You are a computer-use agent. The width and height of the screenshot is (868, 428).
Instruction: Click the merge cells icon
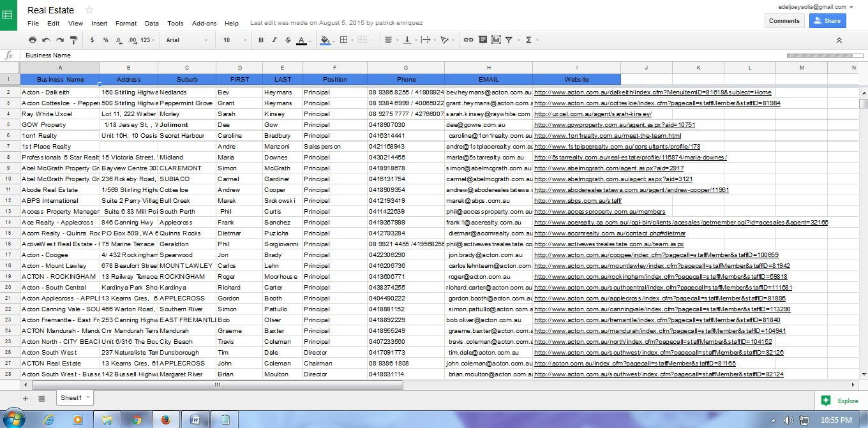click(363, 40)
